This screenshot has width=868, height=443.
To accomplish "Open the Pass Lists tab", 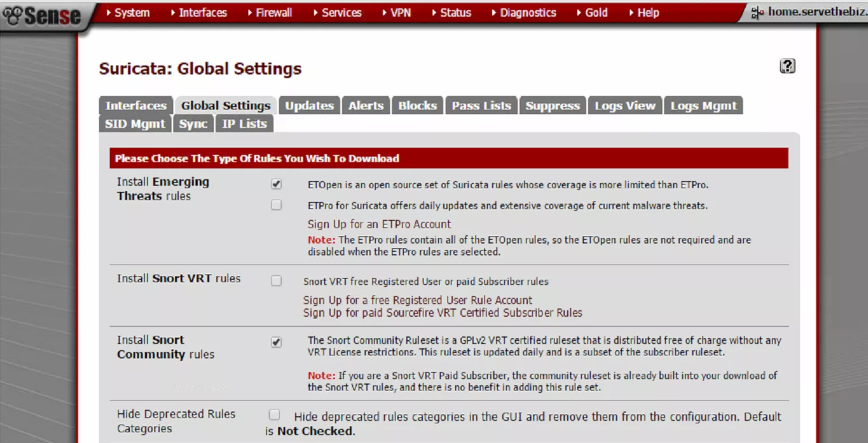I will click(x=481, y=105).
